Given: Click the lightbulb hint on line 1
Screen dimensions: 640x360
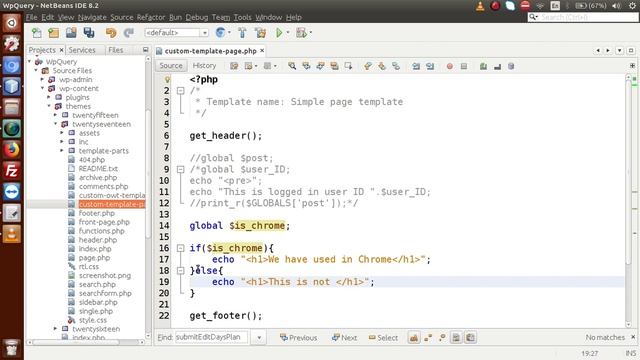Looking at the screenshot, I should 167,80.
